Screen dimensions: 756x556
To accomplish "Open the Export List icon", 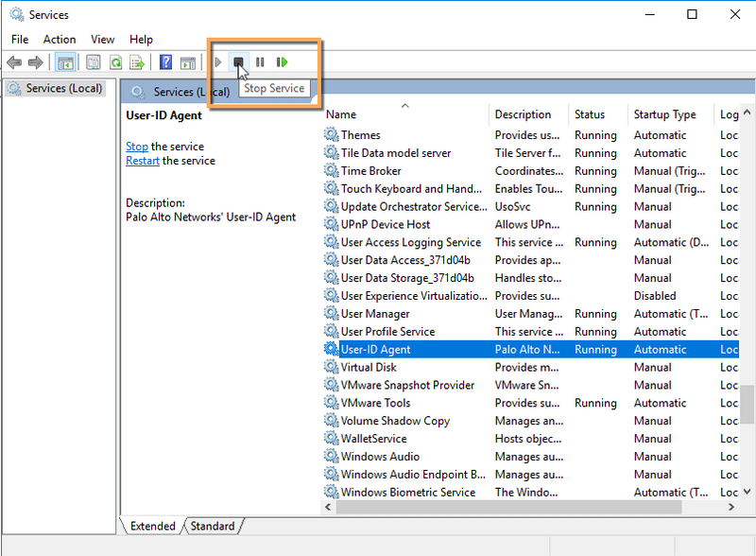I will point(137,61).
